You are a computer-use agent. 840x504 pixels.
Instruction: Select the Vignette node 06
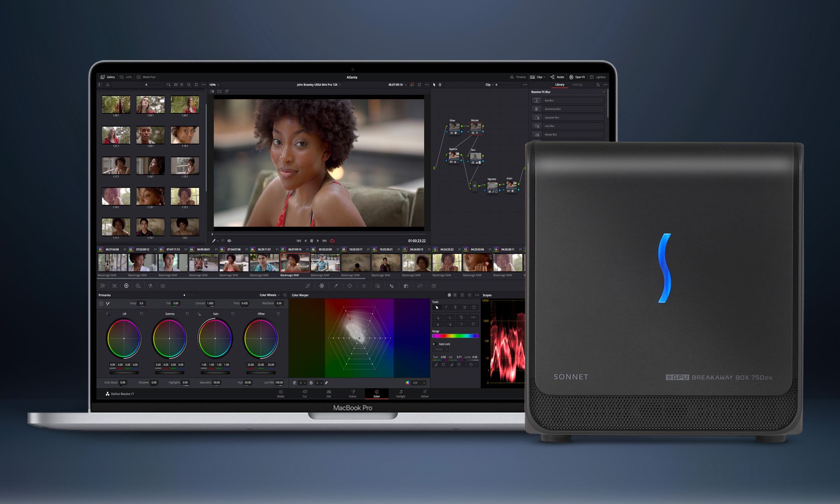pos(492,187)
